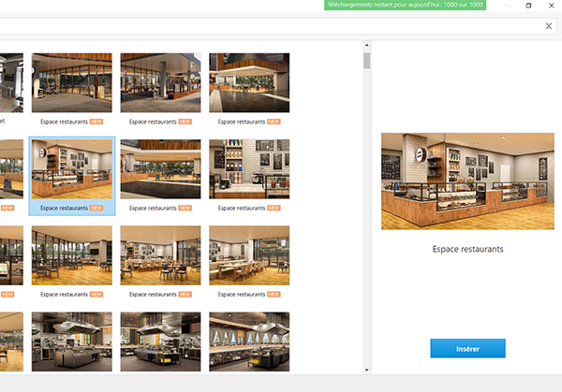Viewport: 562px width, 392px height.
Task: Select the highlighted bakery counter thumbnail
Action: click(72, 170)
